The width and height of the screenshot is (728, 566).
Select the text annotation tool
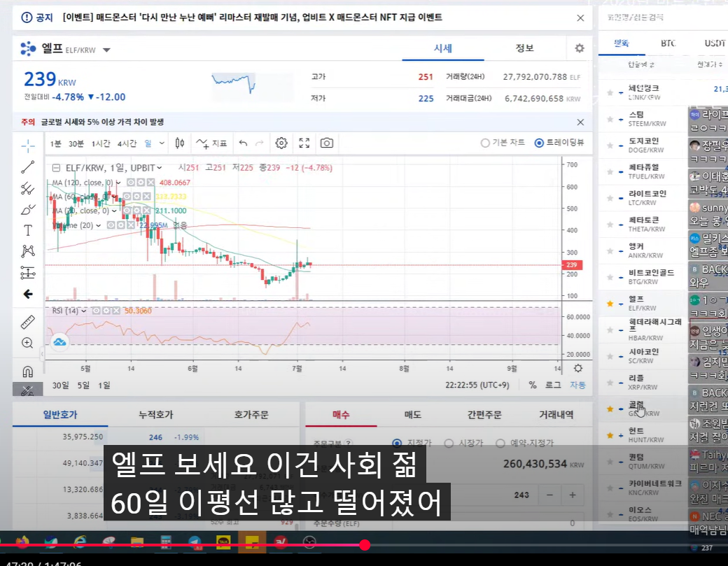(28, 230)
